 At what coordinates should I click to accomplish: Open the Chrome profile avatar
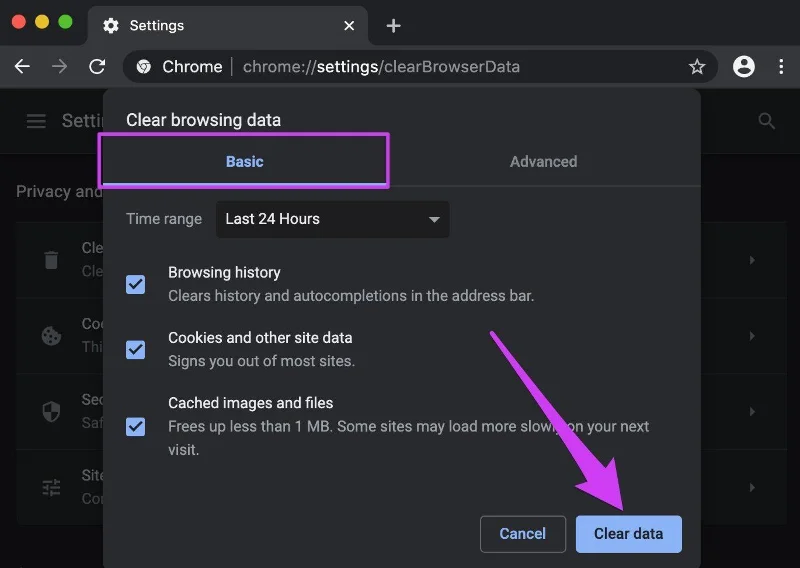pyautogui.click(x=744, y=66)
